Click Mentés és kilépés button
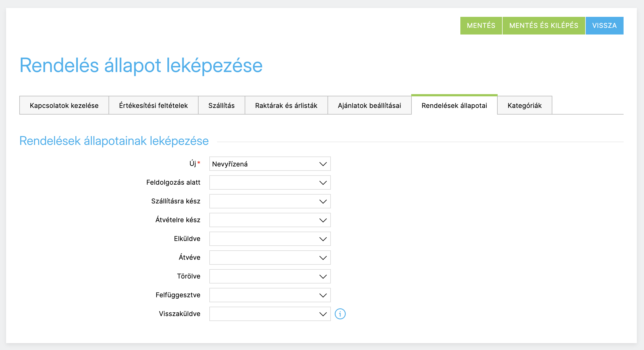 (x=543, y=26)
